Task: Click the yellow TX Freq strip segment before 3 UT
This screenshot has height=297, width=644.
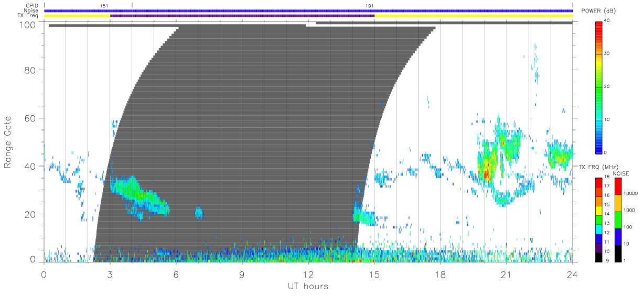Action: point(77,16)
